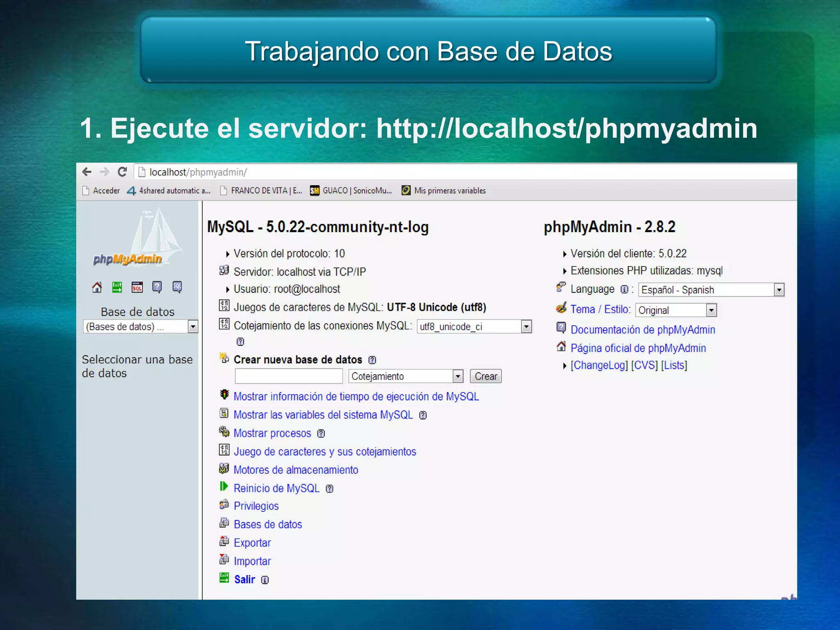
Task: Open the SQL query window icon
Action: pos(137,287)
